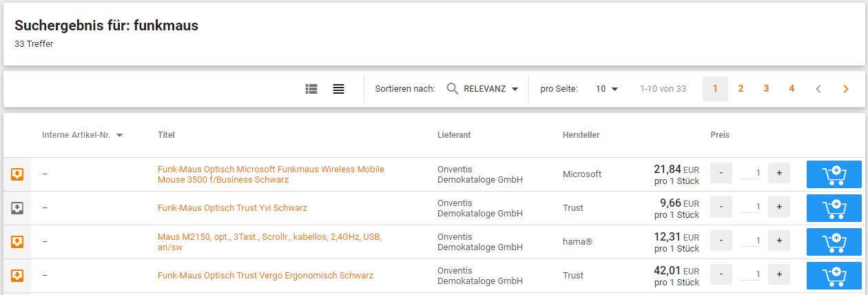Click orange catalog icon beside Trust Vergo
The width and height of the screenshot is (868, 295).
pyautogui.click(x=17, y=276)
